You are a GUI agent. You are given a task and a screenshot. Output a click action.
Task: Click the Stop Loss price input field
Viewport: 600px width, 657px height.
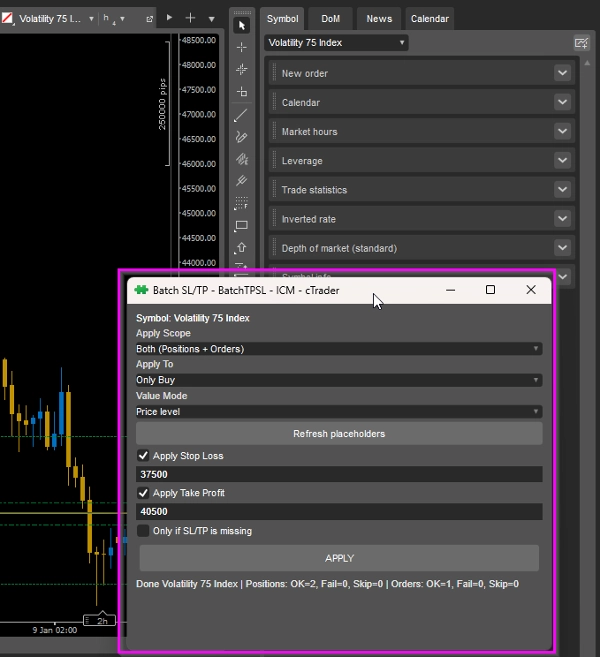point(338,475)
